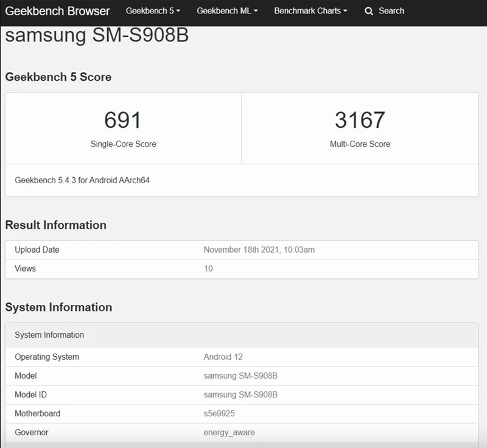Viewport: 487px width, 448px height.
Task: Select the Single-Core Score label
Action: tap(123, 144)
